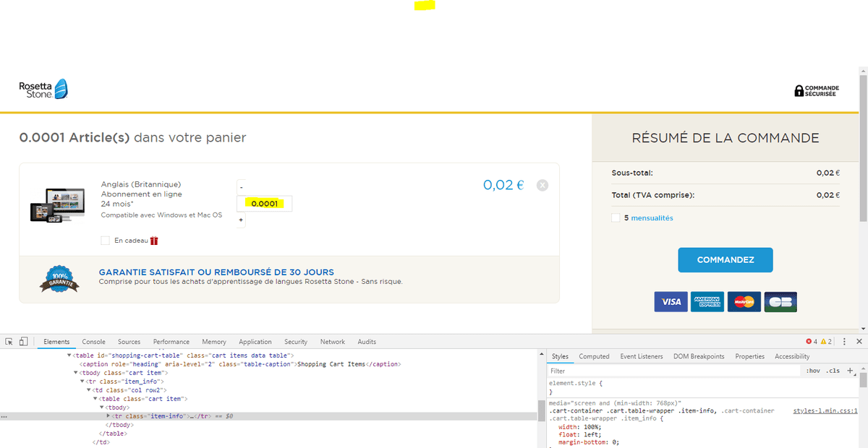Select the Properties sidebar tab
This screenshot has width=868, height=448.
point(749,356)
